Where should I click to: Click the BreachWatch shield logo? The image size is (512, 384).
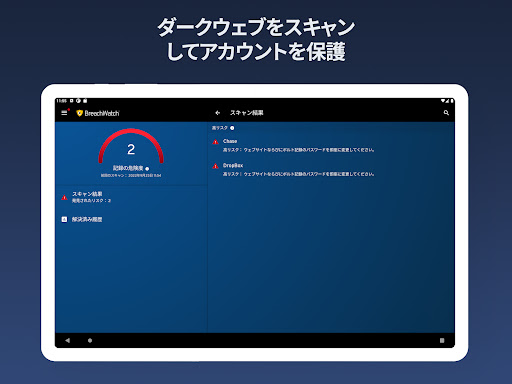(x=79, y=113)
